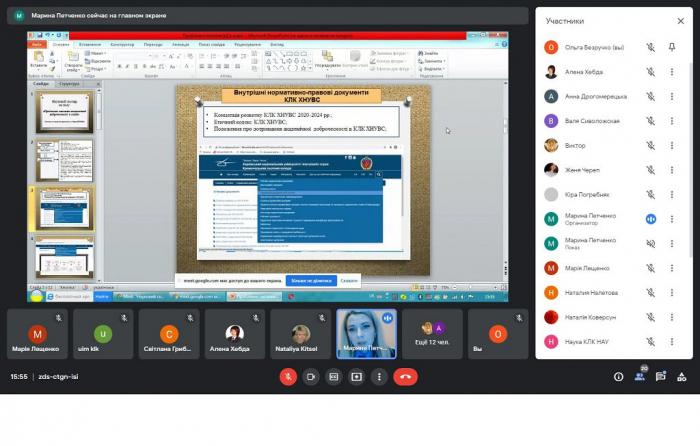Toggle the camera button
The image size is (700, 446).
pos(310,377)
